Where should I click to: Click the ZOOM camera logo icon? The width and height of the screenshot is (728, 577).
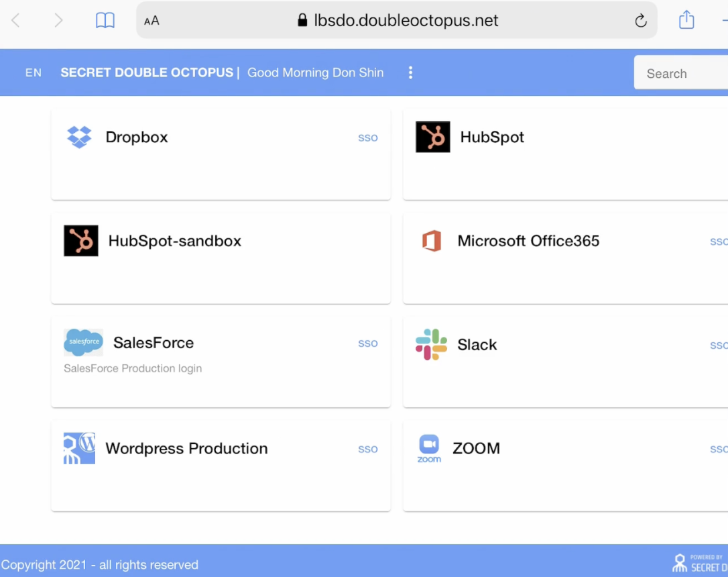tap(429, 449)
